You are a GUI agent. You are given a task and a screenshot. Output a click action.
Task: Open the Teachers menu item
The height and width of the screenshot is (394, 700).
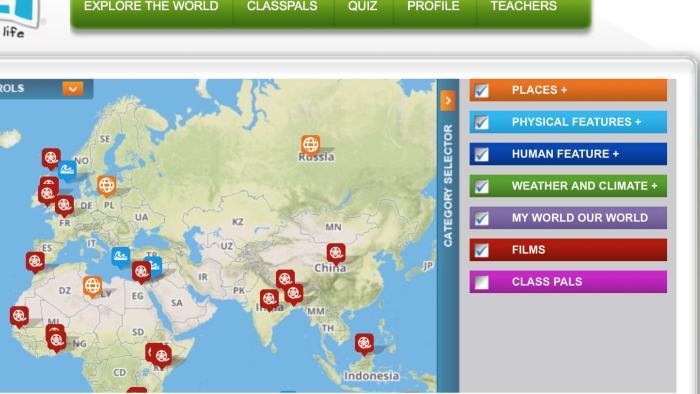pyautogui.click(x=523, y=6)
